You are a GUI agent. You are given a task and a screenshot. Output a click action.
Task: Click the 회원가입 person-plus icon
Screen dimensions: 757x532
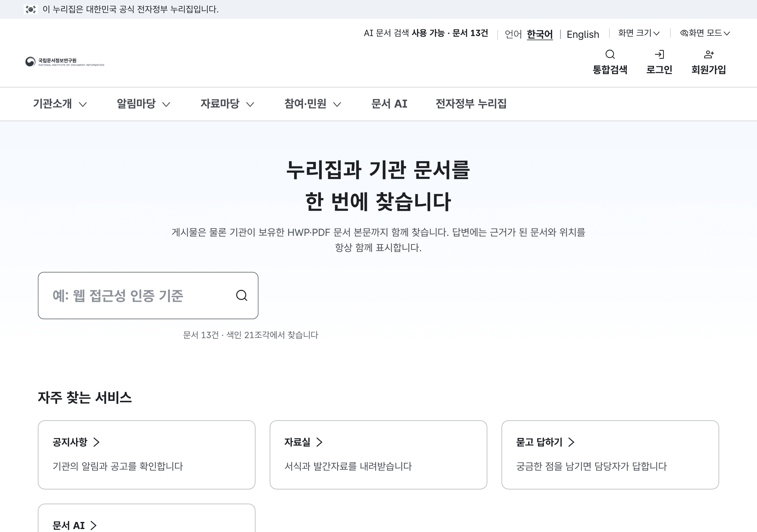pos(709,54)
